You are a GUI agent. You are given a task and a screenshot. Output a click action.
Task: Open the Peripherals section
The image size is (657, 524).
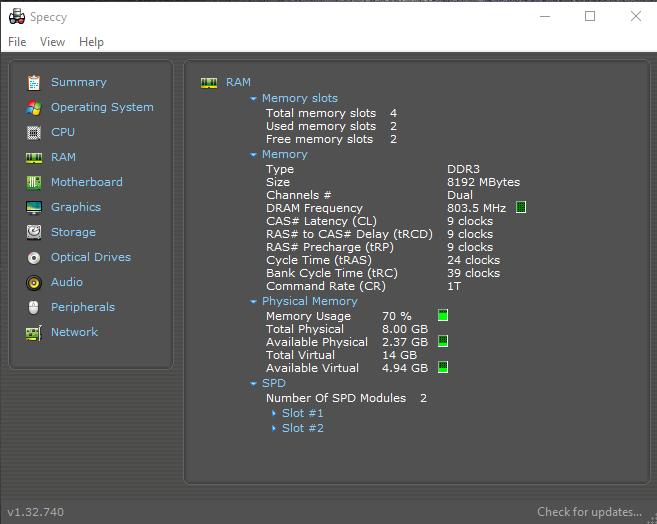point(83,307)
